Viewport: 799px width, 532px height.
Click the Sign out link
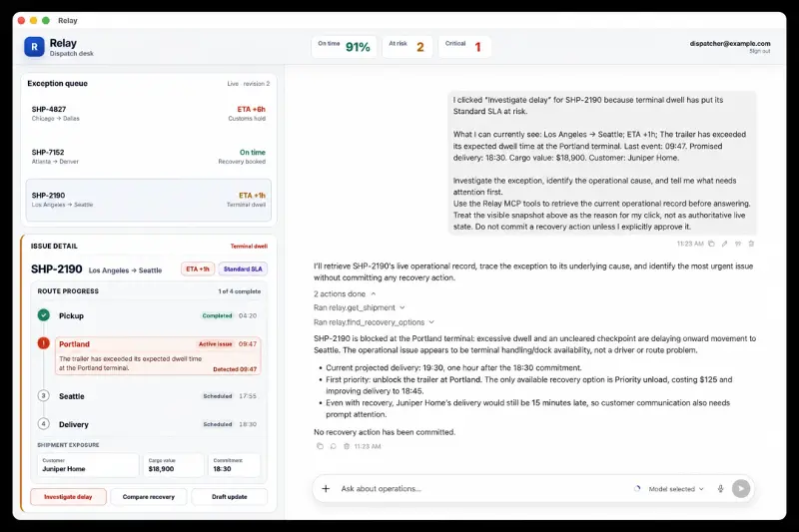point(759,52)
